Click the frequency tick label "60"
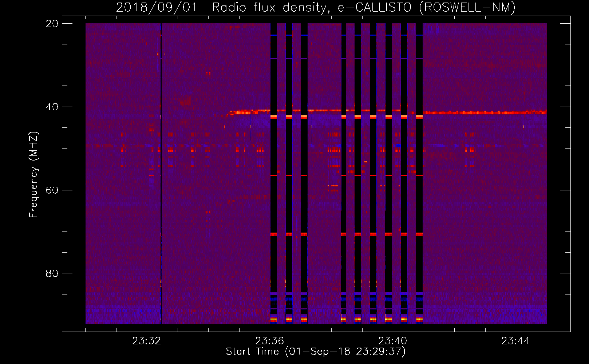This screenshot has width=589, height=364. pyautogui.click(x=52, y=190)
